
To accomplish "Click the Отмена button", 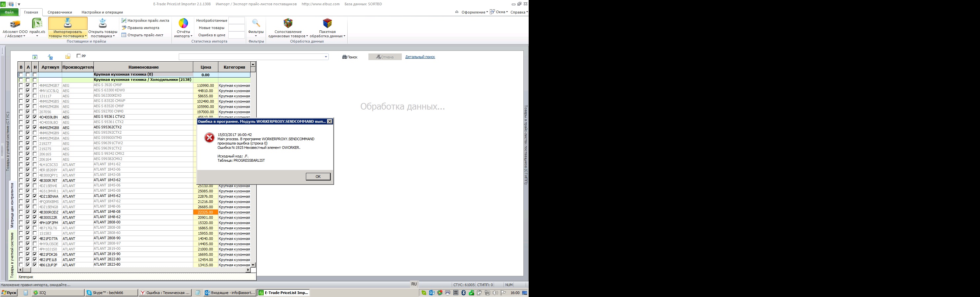I will coord(385,57).
